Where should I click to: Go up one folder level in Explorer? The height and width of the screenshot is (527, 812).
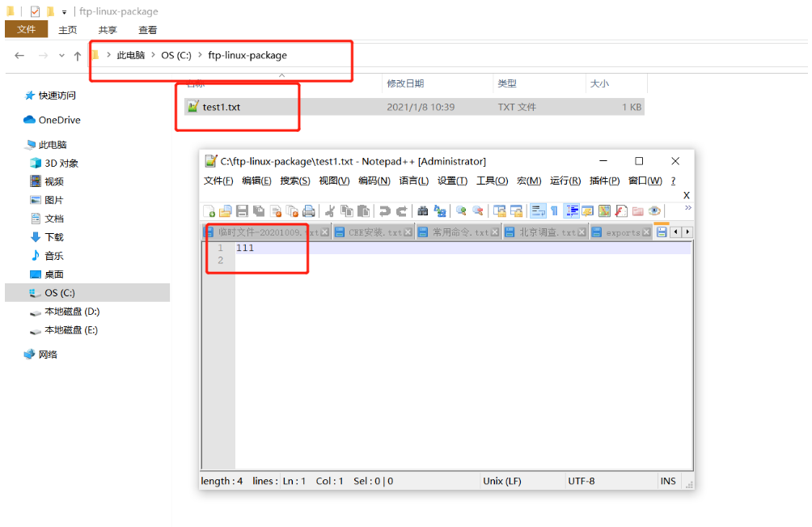[77, 55]
